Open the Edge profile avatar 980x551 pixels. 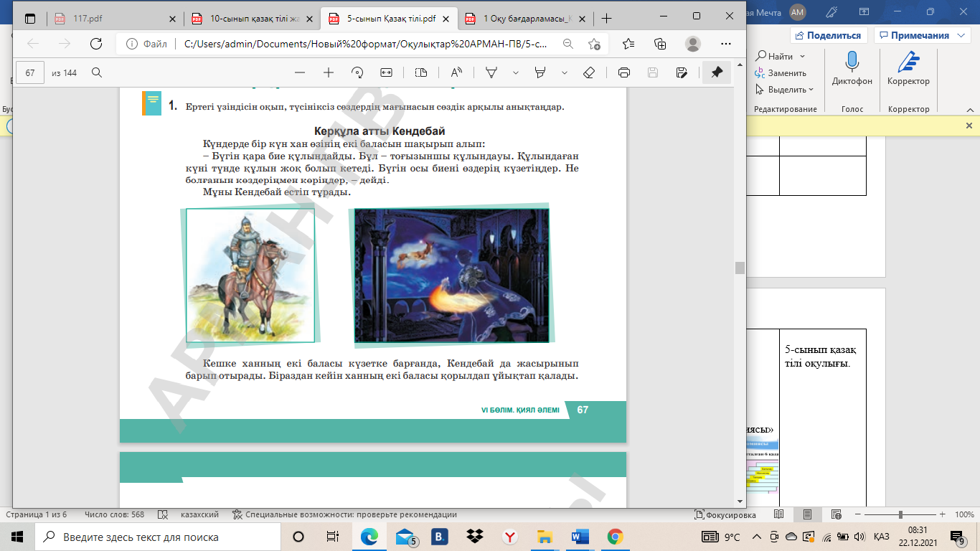tap(692, 44)
